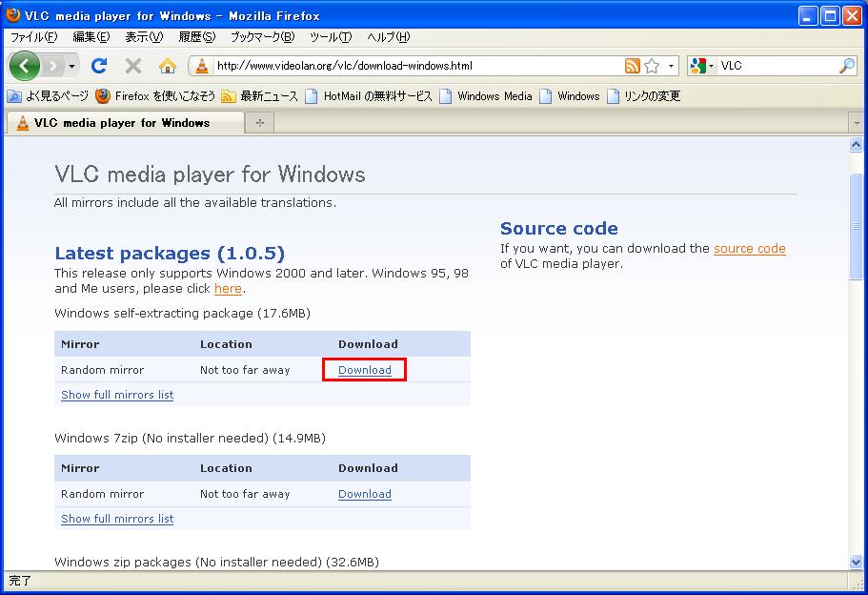Click the Firefox icon in the title bar
The image size is (868, 595).
13,15
